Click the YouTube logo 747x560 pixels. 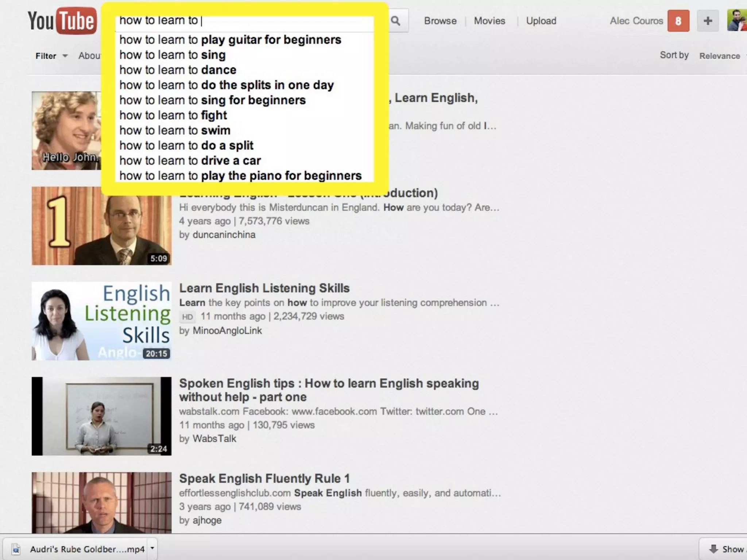62,21
